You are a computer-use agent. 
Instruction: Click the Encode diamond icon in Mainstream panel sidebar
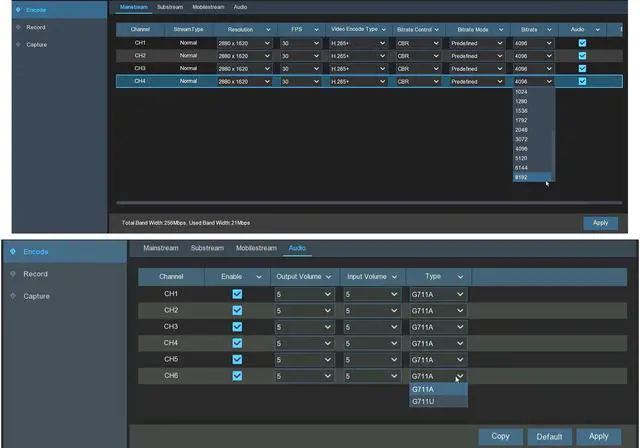[18, 9]
